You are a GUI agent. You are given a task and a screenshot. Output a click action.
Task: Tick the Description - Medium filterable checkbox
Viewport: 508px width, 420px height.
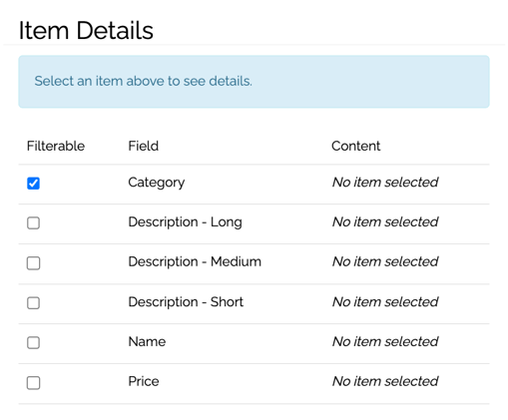(33, 263)
